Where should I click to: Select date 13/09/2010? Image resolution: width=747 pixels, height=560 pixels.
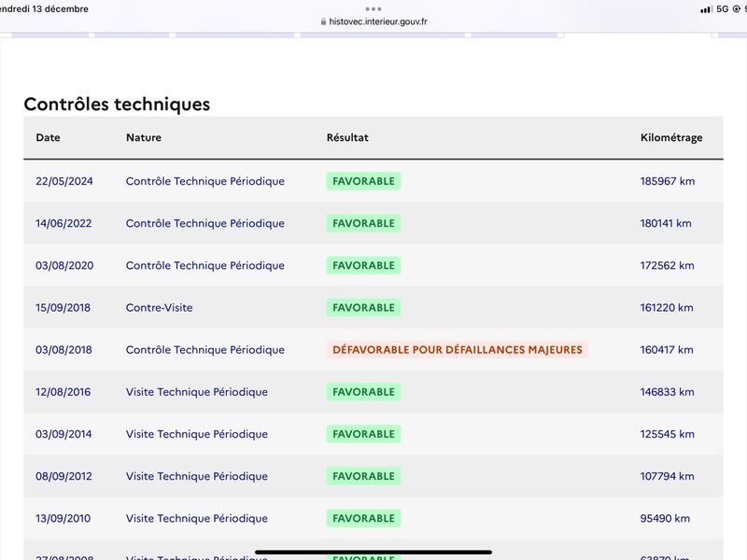63,519
